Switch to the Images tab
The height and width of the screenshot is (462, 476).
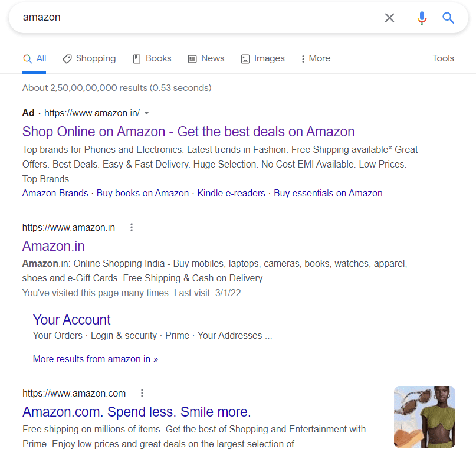262,58
